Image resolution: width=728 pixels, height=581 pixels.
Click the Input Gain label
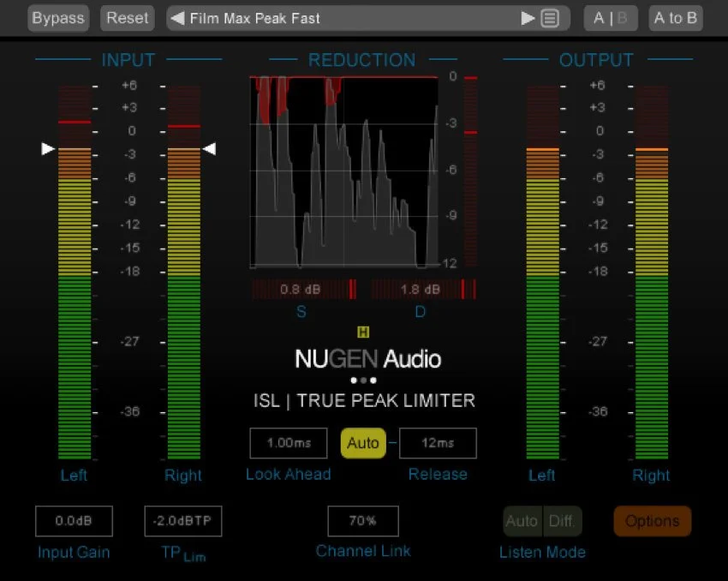pos(74,552)
